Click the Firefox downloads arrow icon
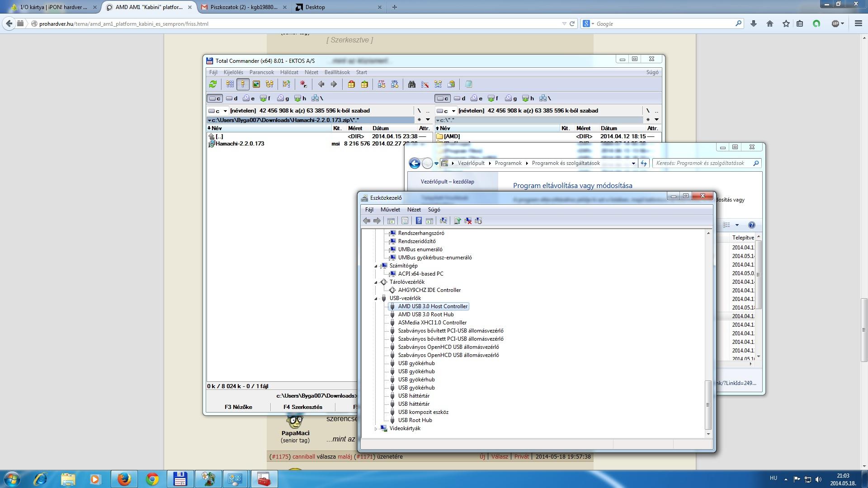Screen dimensions: 868x488 point(754,23)
